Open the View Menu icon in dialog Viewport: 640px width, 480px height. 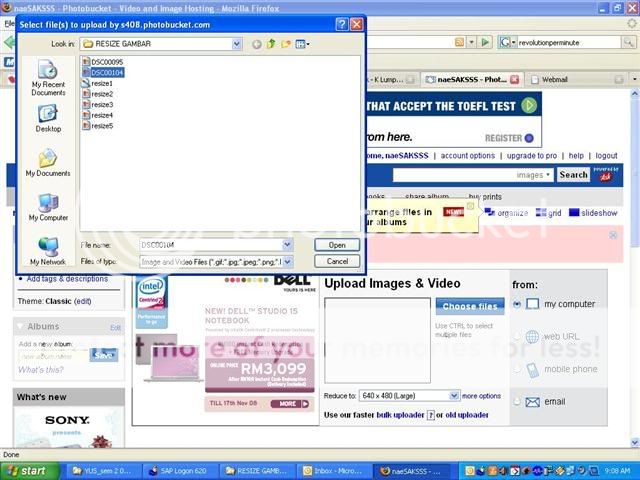point(302,44)
